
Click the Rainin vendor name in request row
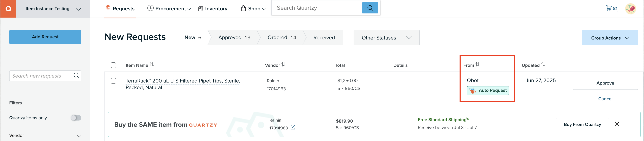[x=273, y=81]
